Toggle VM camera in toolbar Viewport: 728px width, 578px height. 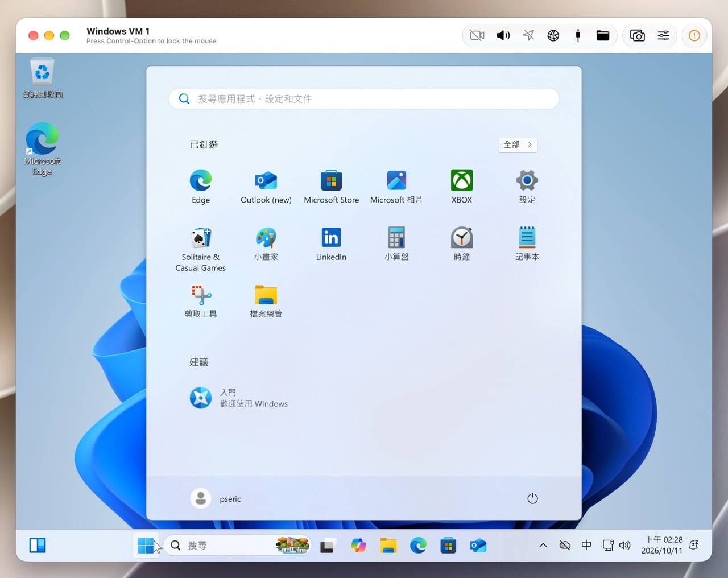point(477,35)
